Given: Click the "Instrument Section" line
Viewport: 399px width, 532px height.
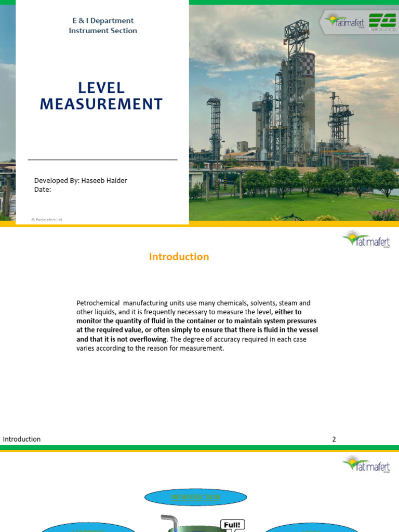Looking at the screenshot, I should 103,31.
